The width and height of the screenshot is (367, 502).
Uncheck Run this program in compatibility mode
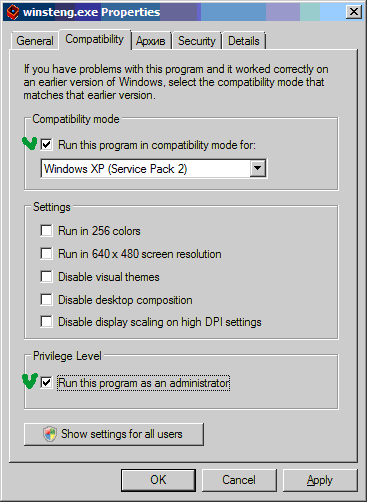(46, 145)
